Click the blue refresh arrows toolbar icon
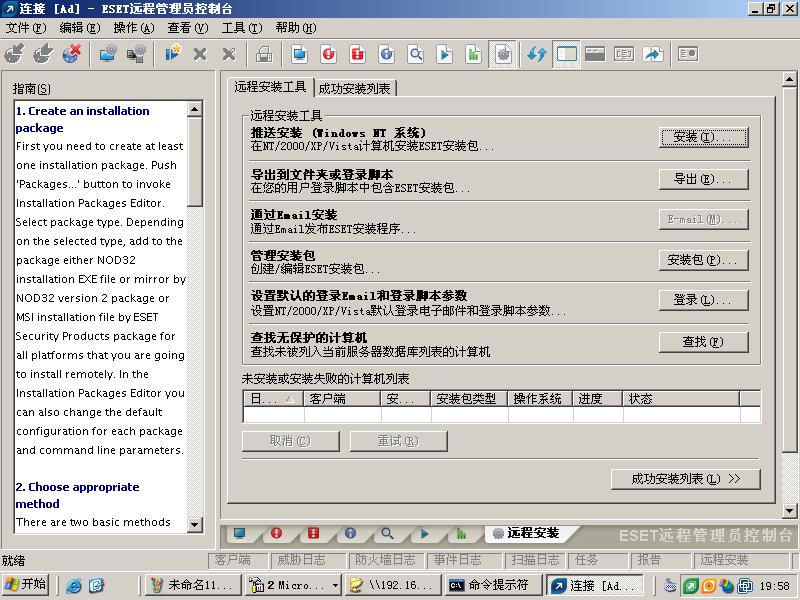Screen dimensions: 800x600 coord(537,54)
